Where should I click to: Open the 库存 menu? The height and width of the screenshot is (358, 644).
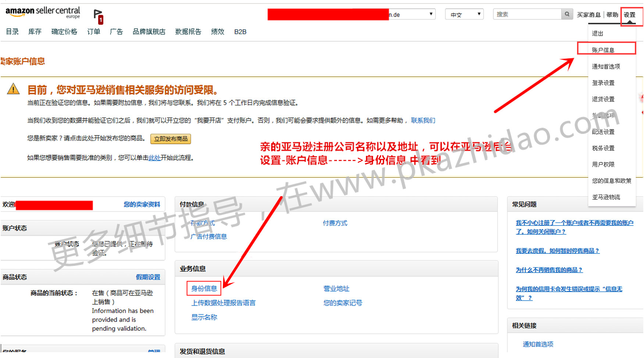click(35, 32)
